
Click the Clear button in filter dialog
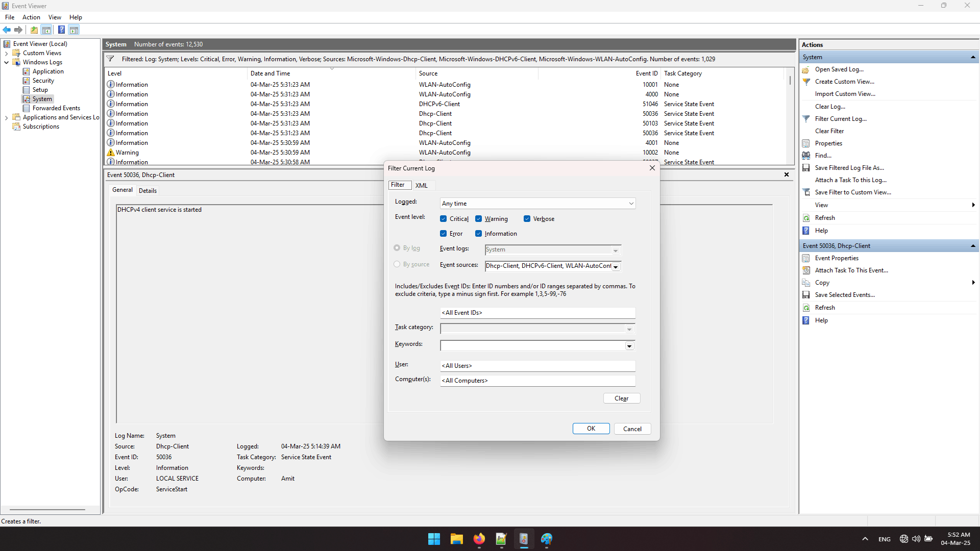[621, 398]
